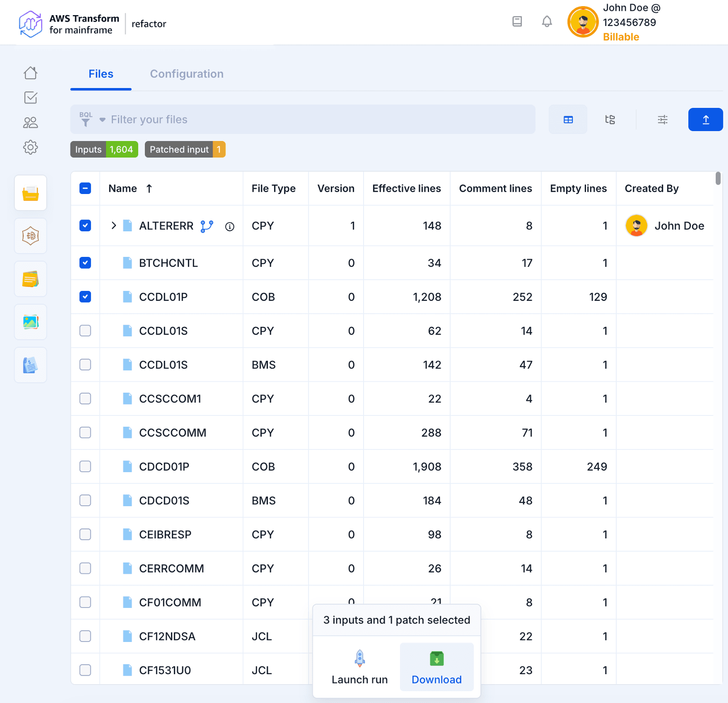Viewport: 728px width, 703px height.
Task: Open the BQL filter dropdown arrow
Action: 102,120
